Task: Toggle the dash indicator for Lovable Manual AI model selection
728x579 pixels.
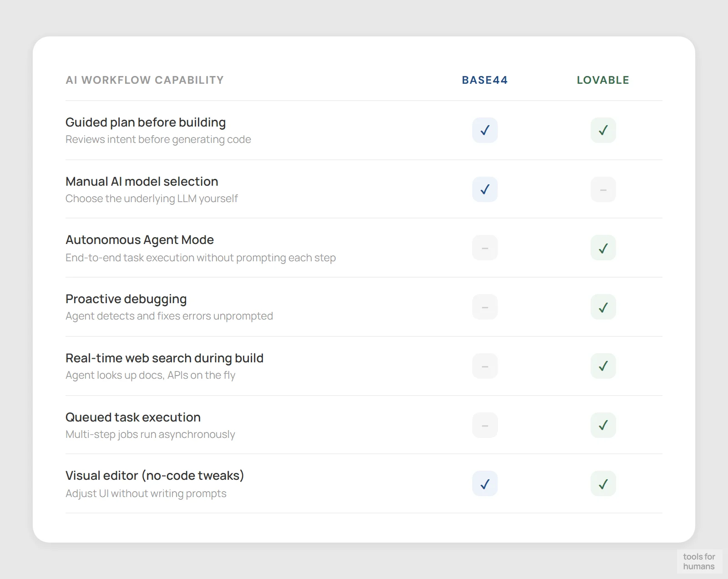Action: coord(603,189)
